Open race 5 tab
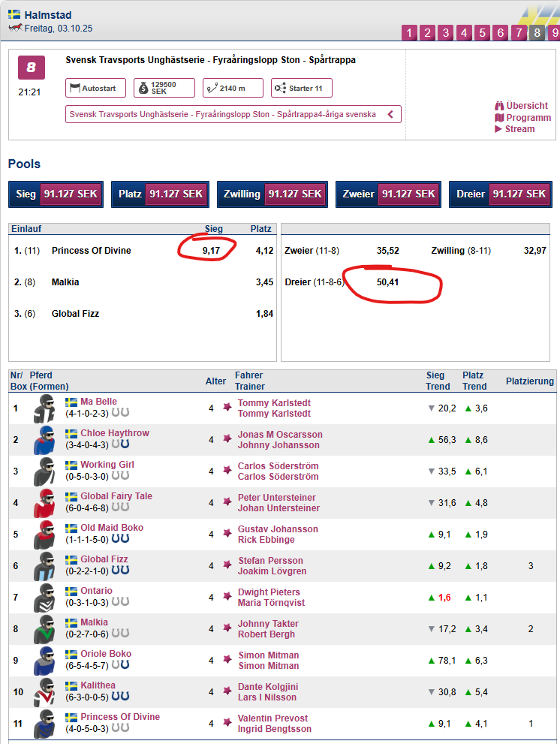 482,32
